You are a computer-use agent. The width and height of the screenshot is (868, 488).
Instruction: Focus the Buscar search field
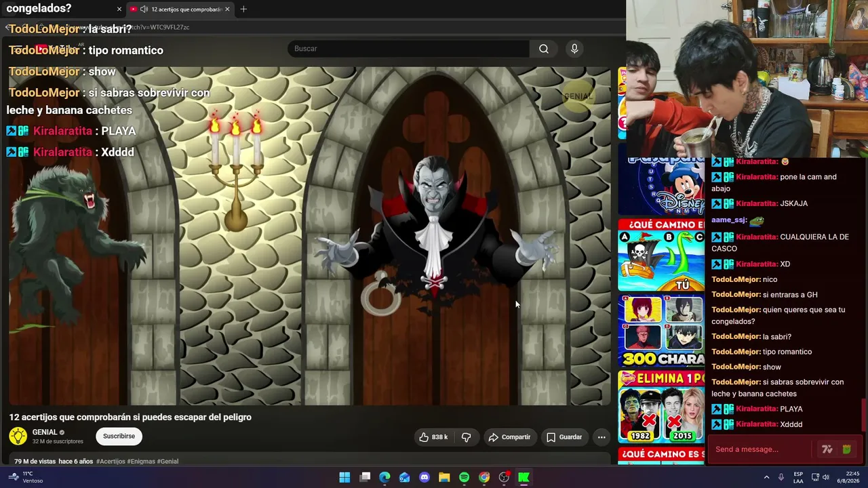408,49
